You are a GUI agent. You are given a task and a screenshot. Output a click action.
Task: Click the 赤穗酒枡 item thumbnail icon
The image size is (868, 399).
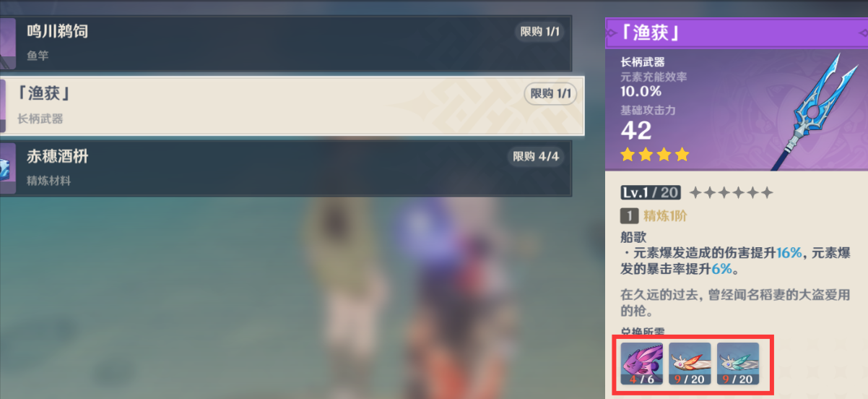click(7, 168)
